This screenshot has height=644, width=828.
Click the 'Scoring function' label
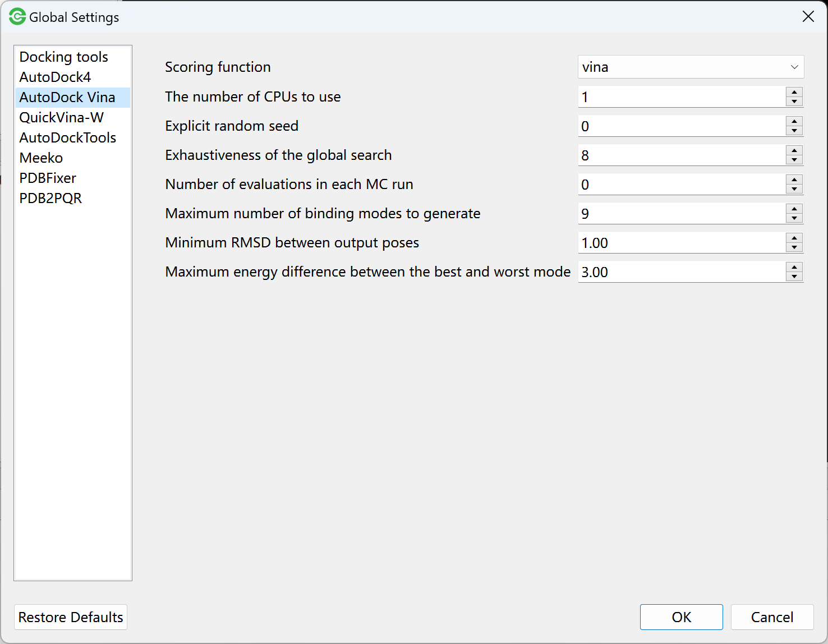click(218, 67)
